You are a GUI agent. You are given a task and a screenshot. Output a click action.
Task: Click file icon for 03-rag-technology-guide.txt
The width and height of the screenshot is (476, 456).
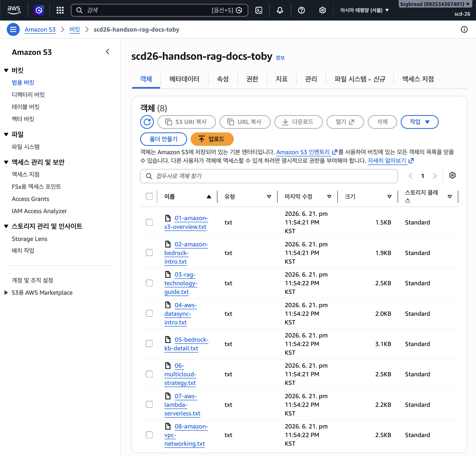click(168, 274)
